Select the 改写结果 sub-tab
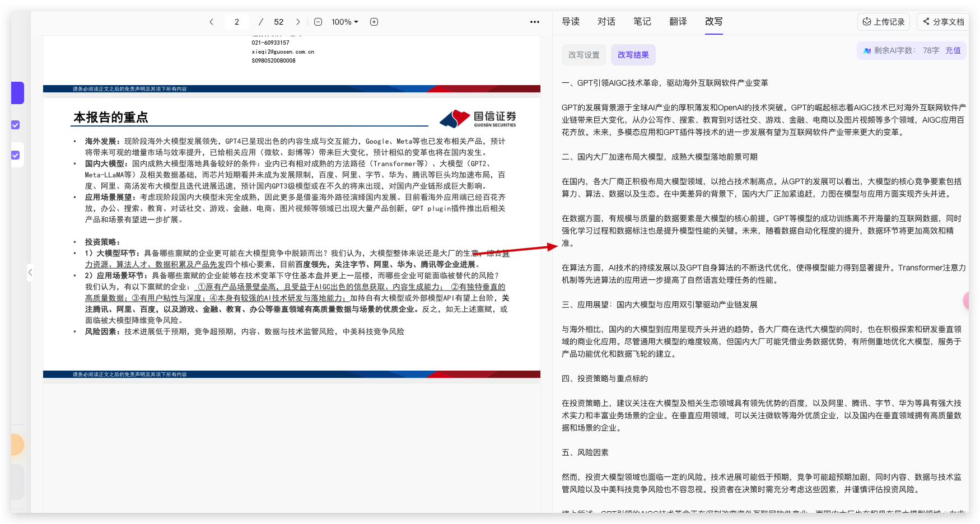Image resolution: width=980 pixels, height=524 pixels. (x=633, y=55)
